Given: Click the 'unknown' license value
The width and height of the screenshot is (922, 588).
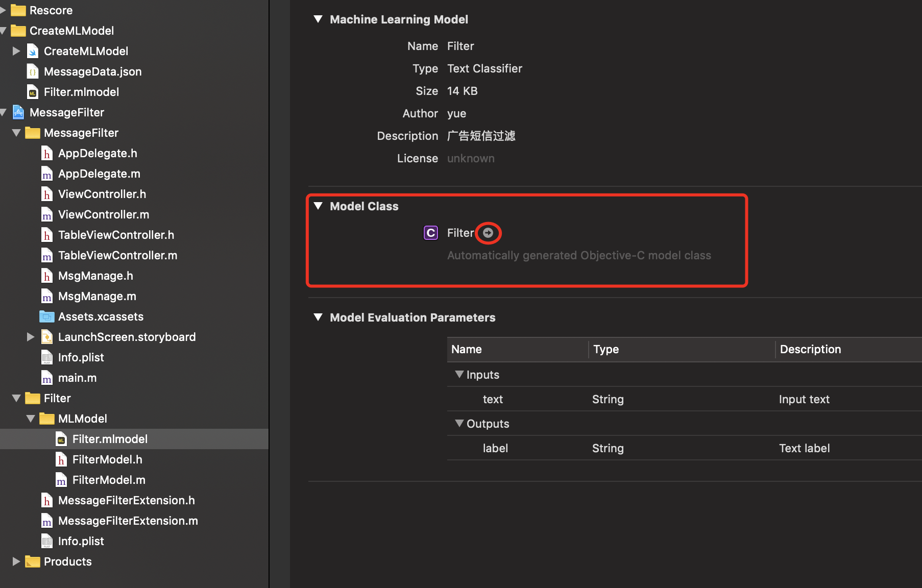Looking at the screenshot, I should coord(471,159).
